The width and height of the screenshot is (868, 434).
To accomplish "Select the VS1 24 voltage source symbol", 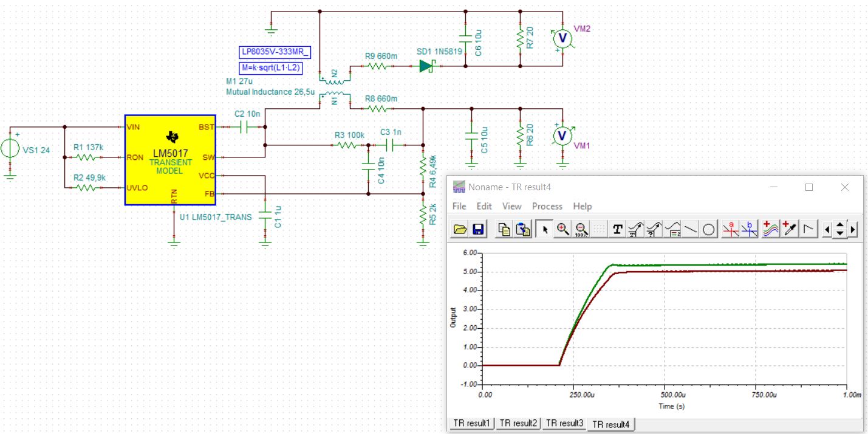I will [10, 148].
